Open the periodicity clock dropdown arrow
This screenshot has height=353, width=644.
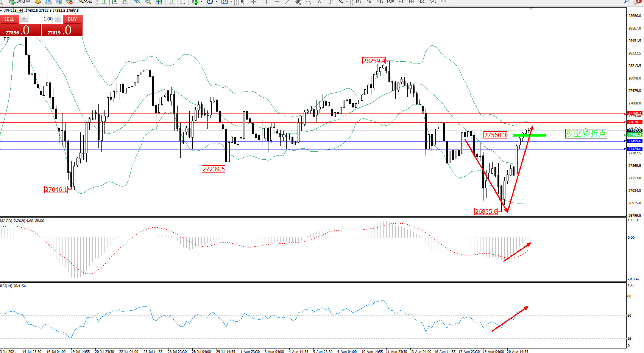216,2
